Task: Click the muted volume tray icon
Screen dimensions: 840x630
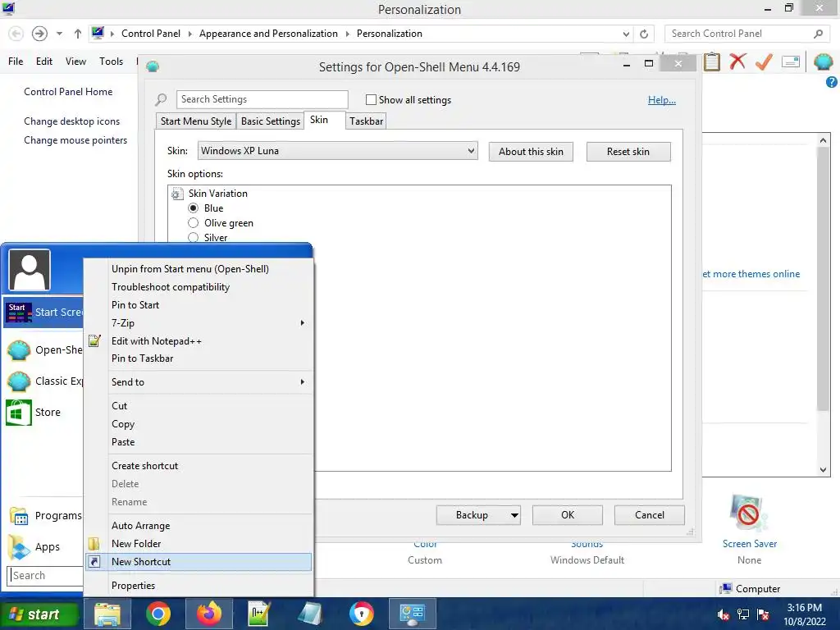Action: [724, 614]
